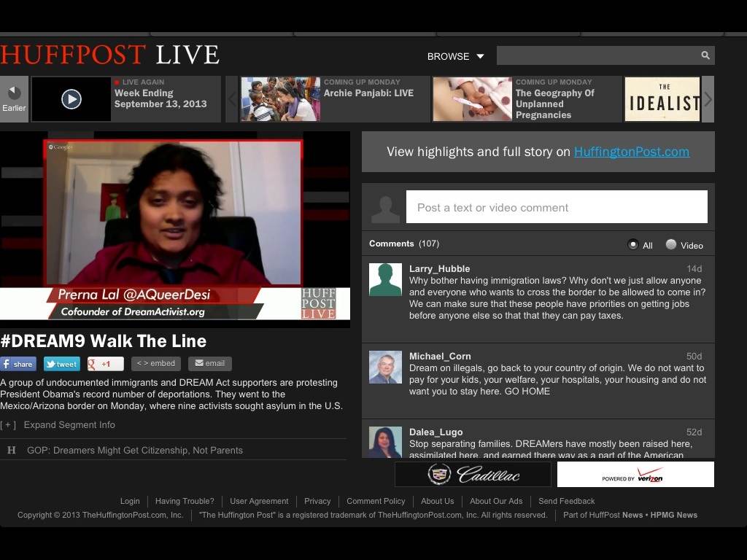The width and height of the screenshot is (747, 560).
Task: Click the Google +1 button
Action: point(106,364)
